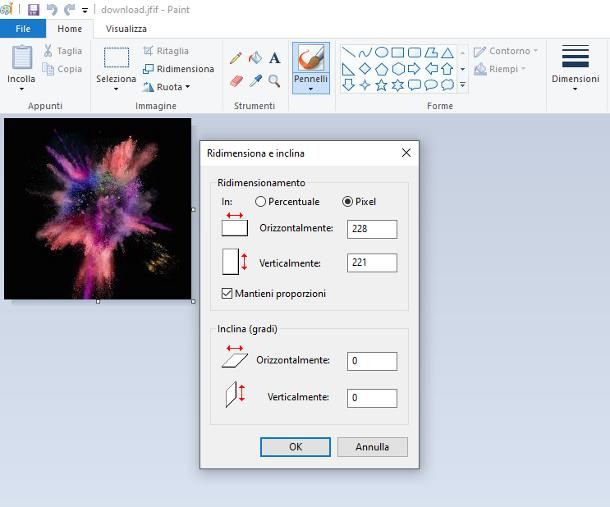610x507 pixels.
Task: Select the Rounded rectangle shape
Action: coord(414,52)
